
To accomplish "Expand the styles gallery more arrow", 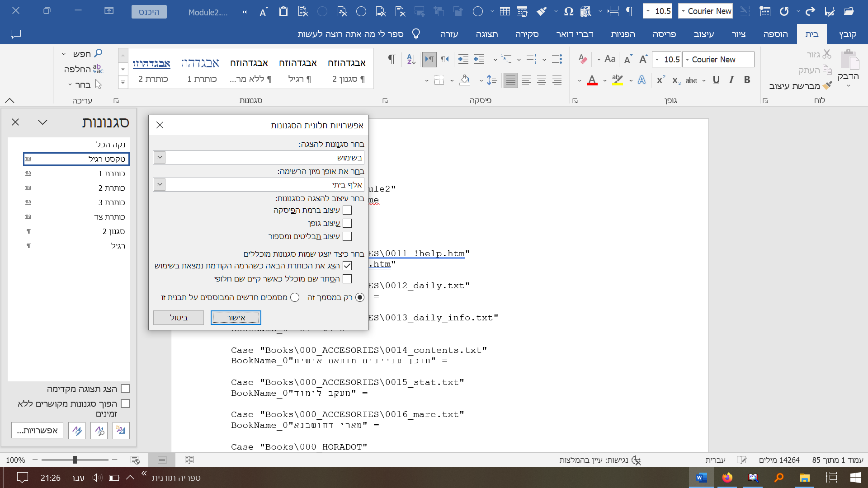I will pos(123,82).
